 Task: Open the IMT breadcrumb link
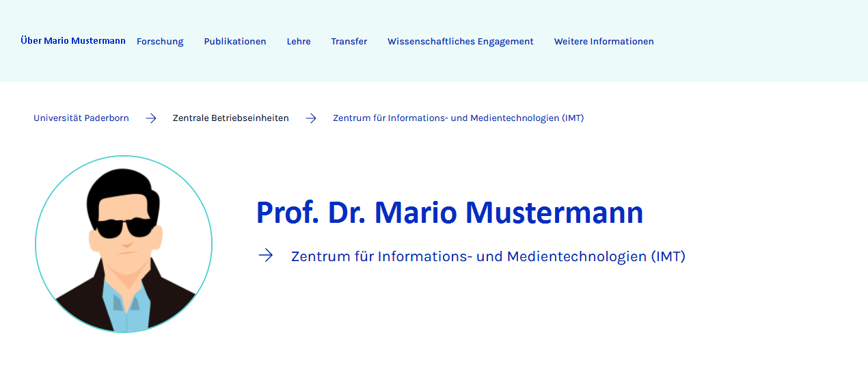[x=458, y=118]
